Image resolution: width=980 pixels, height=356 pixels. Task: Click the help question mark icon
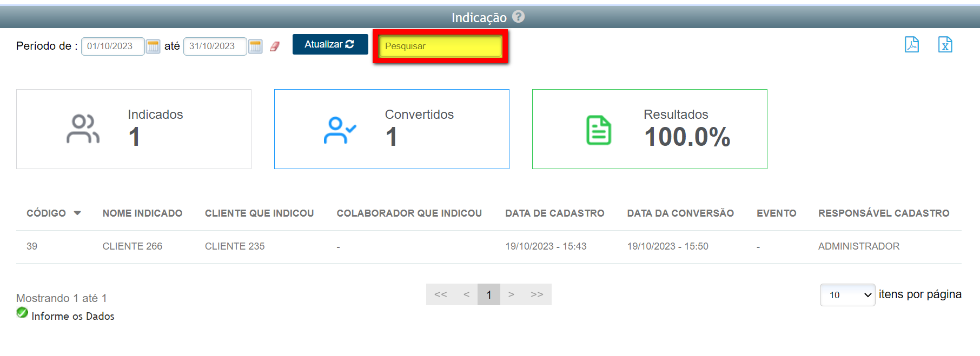[518, 17]
